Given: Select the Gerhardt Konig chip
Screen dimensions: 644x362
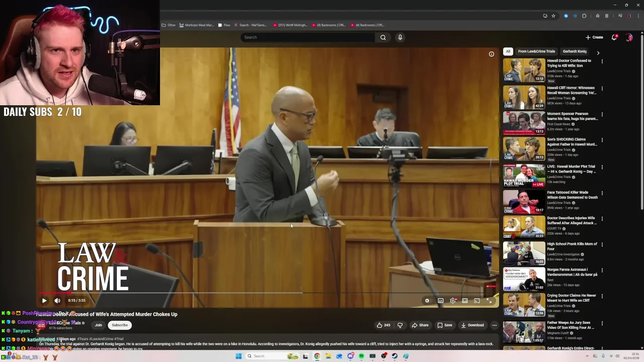Looking at the screenshot, I should [x=575, y=51].
